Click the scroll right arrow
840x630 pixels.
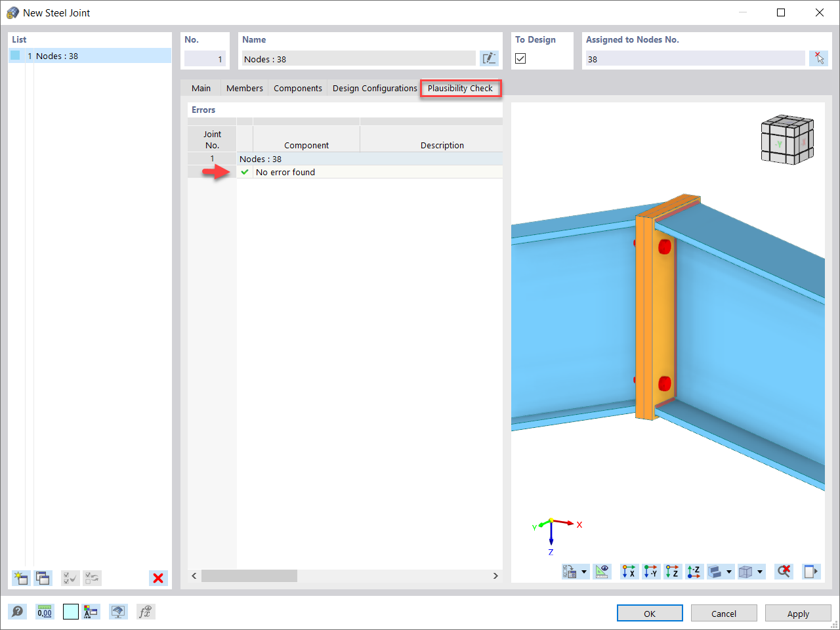tap(495, 576)
